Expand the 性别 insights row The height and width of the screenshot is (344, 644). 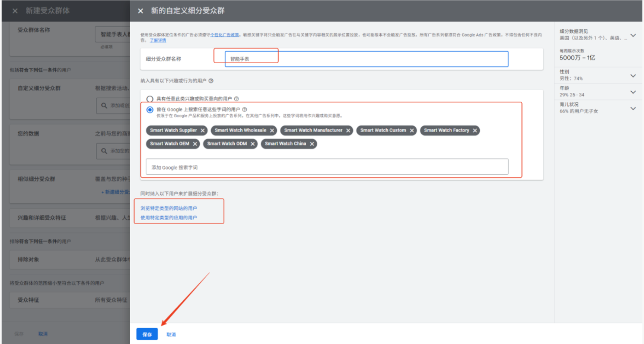click(x=633, y=76)
